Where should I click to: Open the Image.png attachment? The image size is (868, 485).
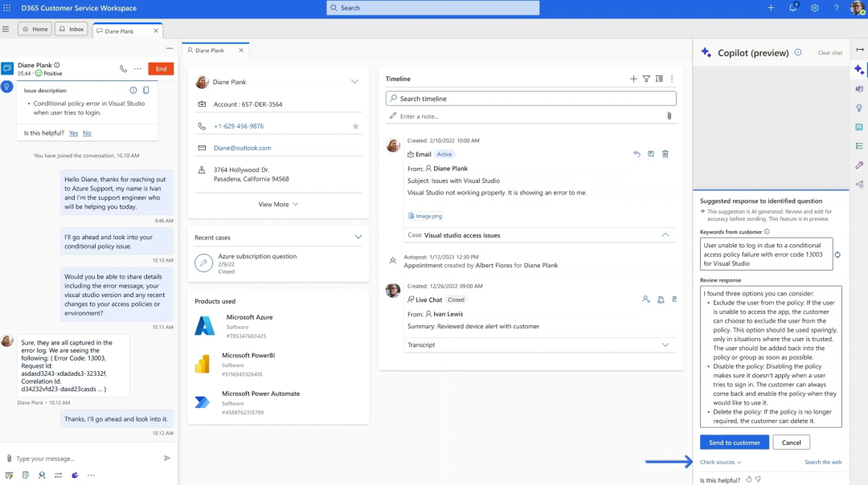(425, 216)
